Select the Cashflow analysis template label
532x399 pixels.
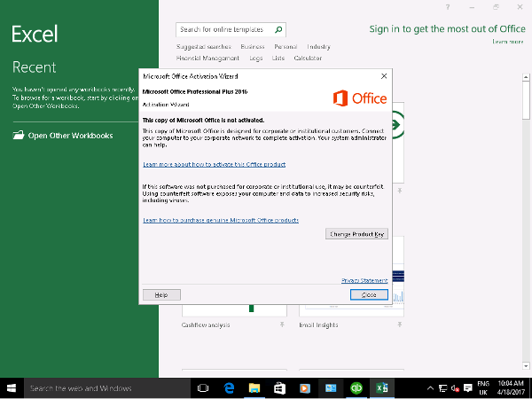[206, 325]
